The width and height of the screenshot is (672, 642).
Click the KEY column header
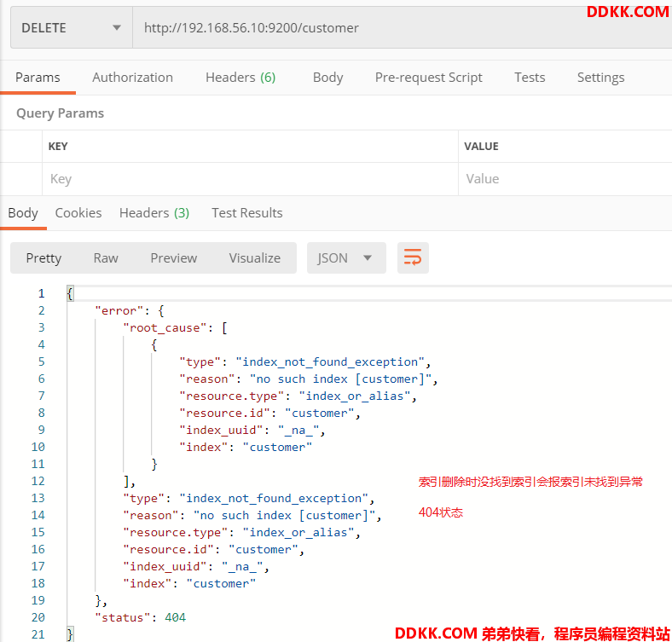58,147
